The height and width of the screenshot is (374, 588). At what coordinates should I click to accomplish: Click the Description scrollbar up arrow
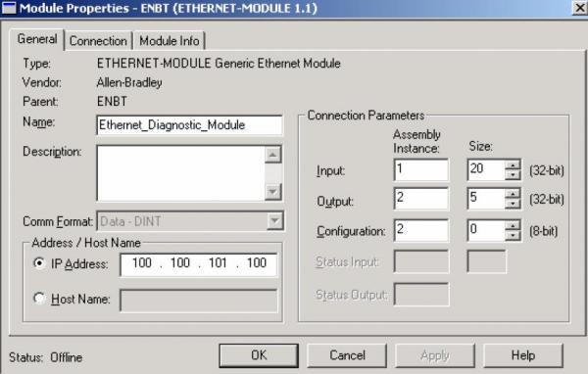point(273,155)
